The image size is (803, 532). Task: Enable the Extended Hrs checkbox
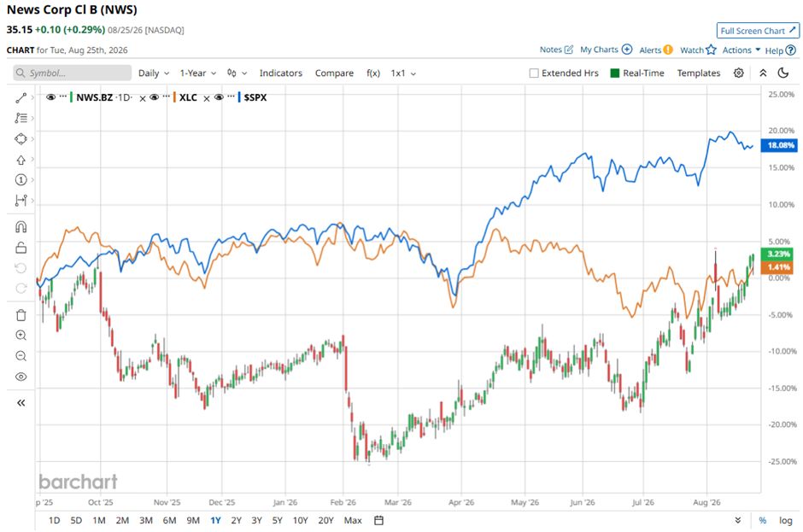coord(534,73)
